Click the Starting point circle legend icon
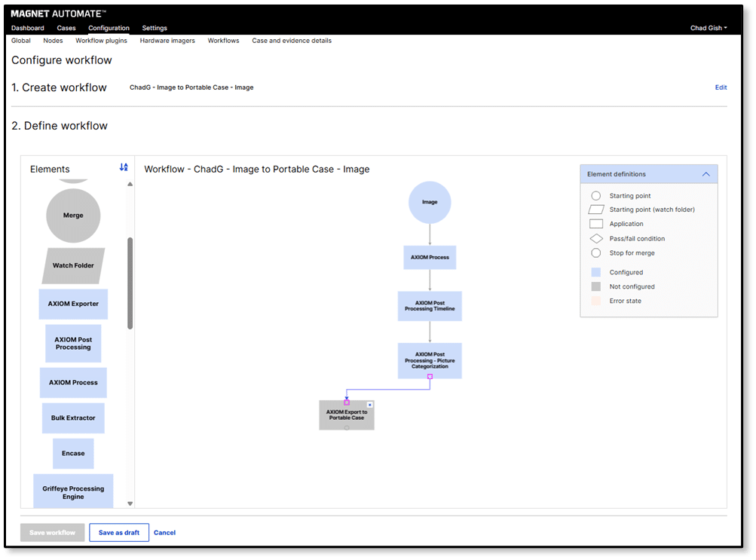Image resolution: width=756 pixels, height=560 pixels. pyautogui.click(x=596, y=196)
